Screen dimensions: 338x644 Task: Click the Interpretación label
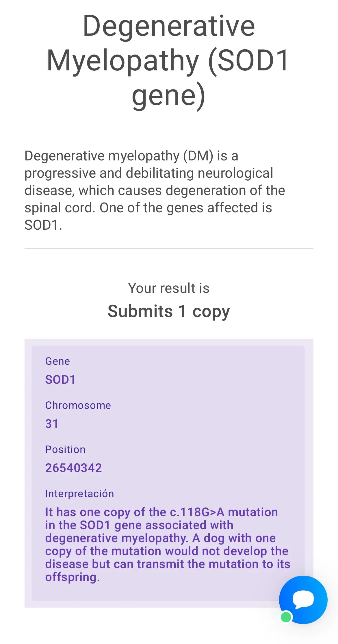(79, 494)
